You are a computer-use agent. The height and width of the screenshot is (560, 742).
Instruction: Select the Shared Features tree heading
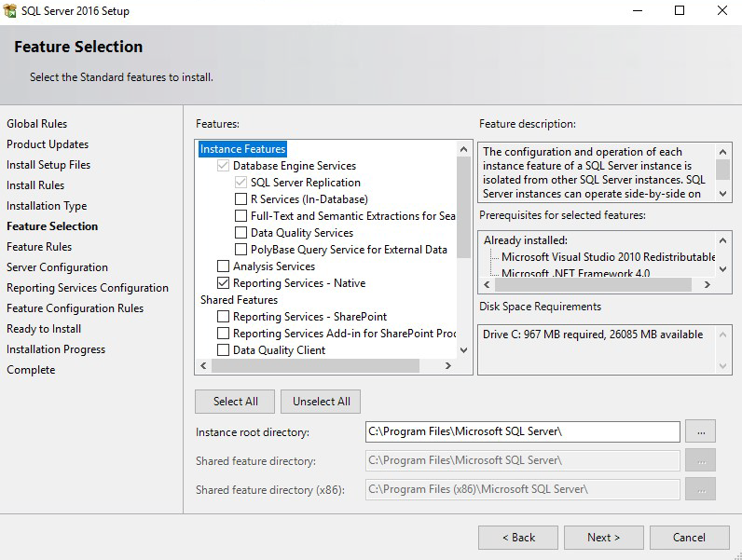(239, 300)
